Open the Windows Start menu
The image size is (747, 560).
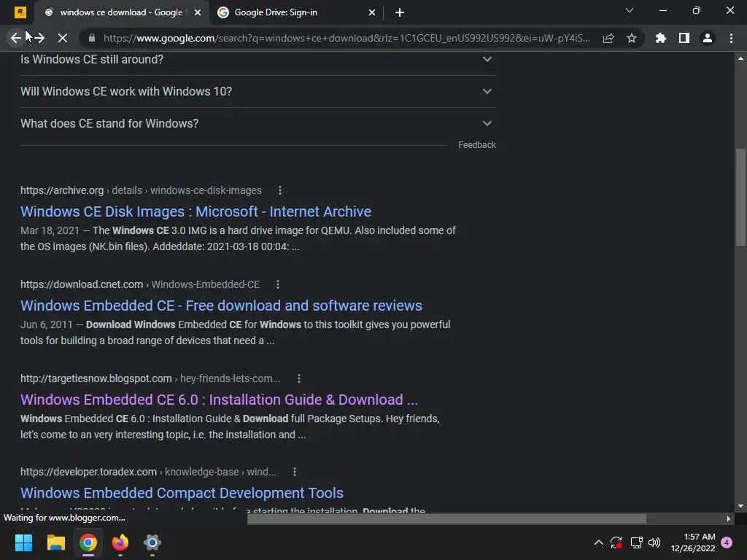click(23, 542)
